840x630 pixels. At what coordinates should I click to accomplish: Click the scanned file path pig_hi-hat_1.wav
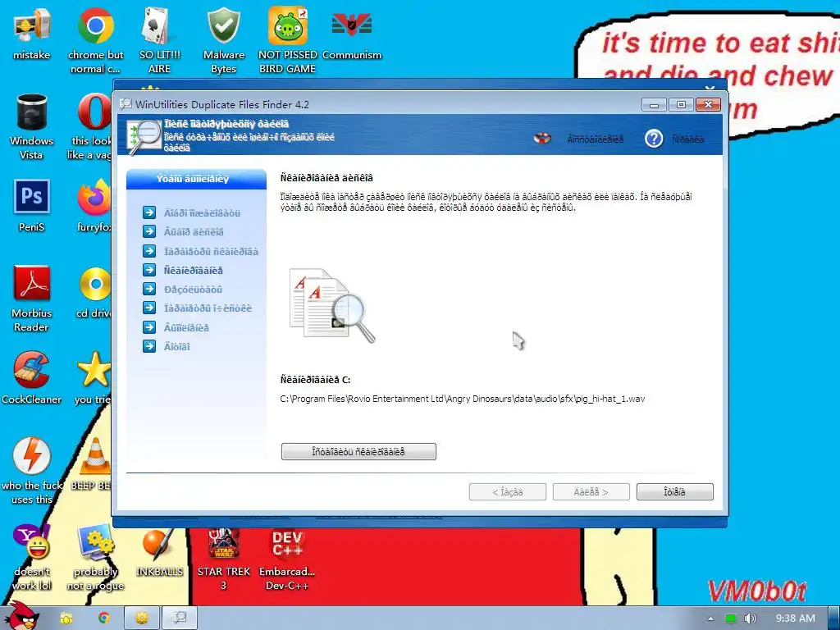pyautogui.click(x=463, y=399)
